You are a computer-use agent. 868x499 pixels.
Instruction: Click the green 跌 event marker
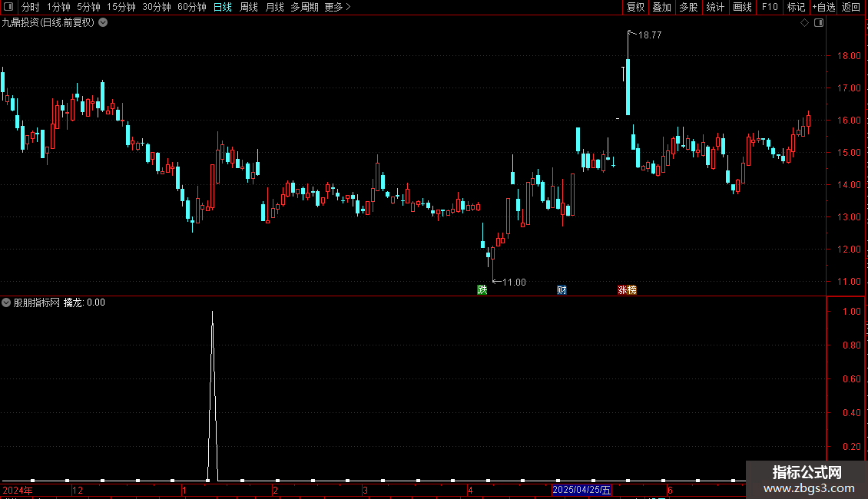pos(482,290)
